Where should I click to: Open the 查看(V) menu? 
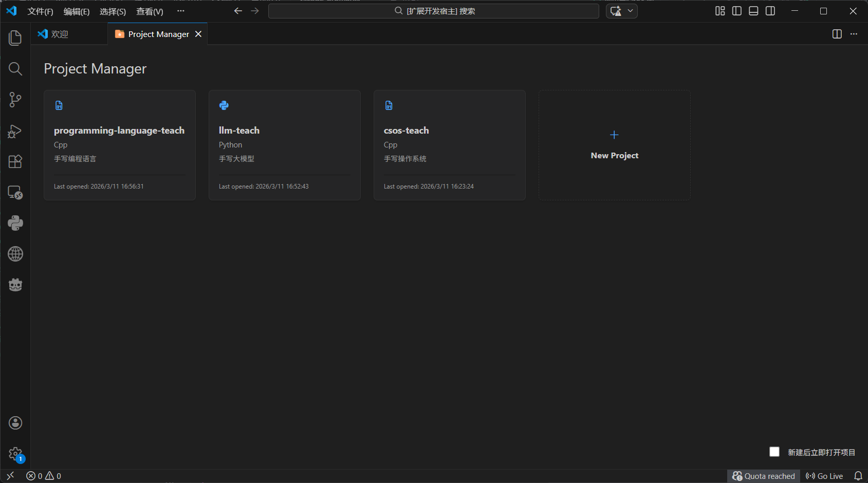(x=150, y=11)
